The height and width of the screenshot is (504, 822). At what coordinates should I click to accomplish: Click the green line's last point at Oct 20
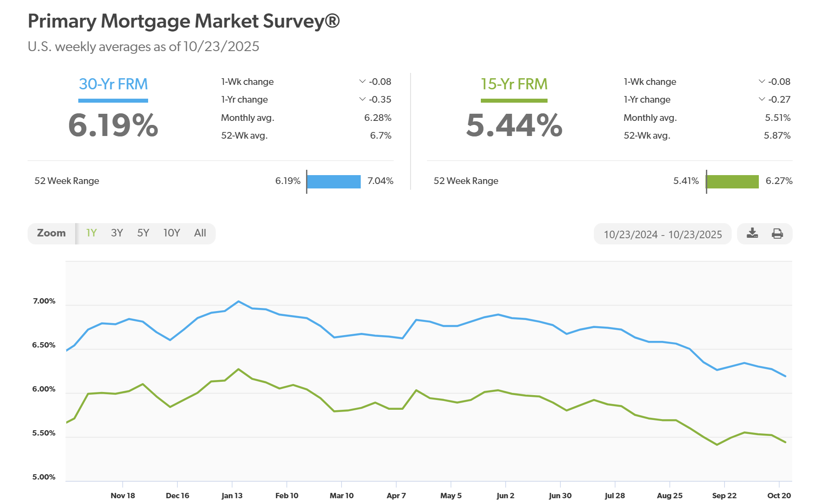click(786, 442)
